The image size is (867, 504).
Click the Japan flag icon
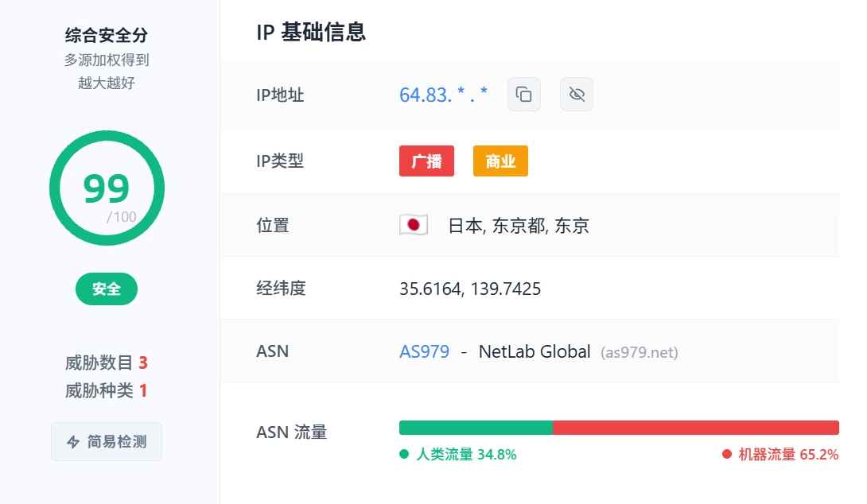click(414, 225)
